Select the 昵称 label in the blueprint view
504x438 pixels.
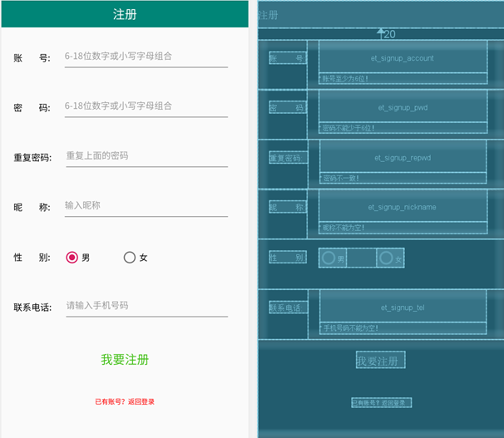(x=288, y=207)
